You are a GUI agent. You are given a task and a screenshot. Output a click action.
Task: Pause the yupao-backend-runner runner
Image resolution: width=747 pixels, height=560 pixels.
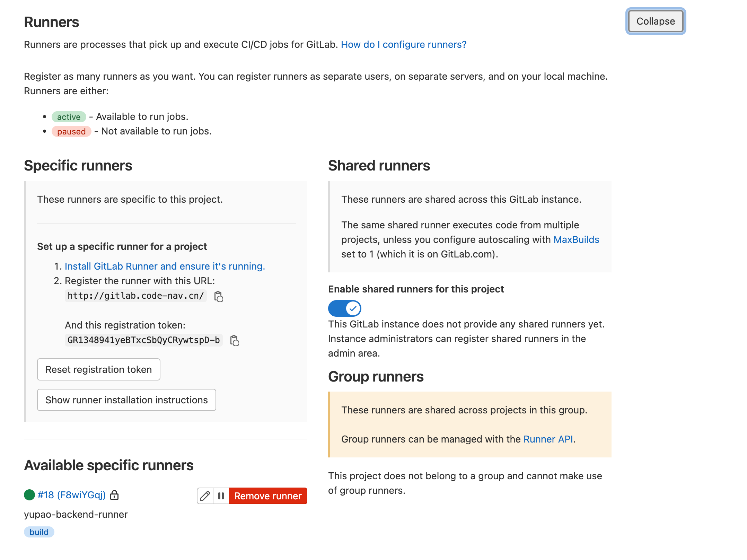pos(221,496)
